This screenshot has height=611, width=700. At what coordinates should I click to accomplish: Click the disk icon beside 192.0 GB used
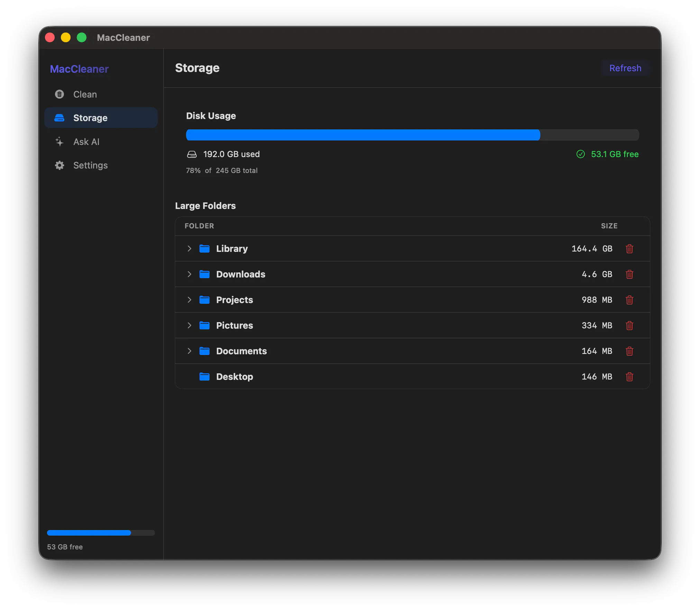pos(192,154)
